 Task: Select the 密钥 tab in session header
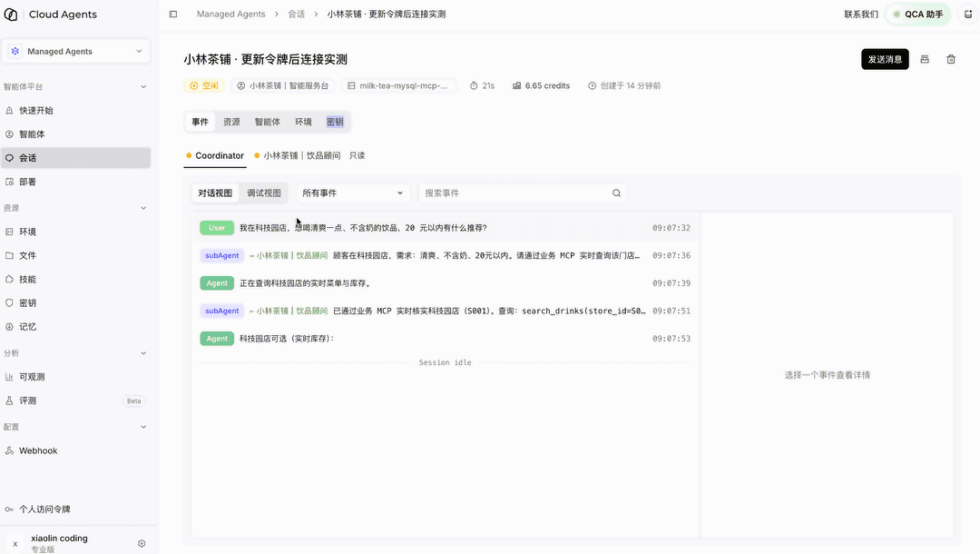pos(335,122)
